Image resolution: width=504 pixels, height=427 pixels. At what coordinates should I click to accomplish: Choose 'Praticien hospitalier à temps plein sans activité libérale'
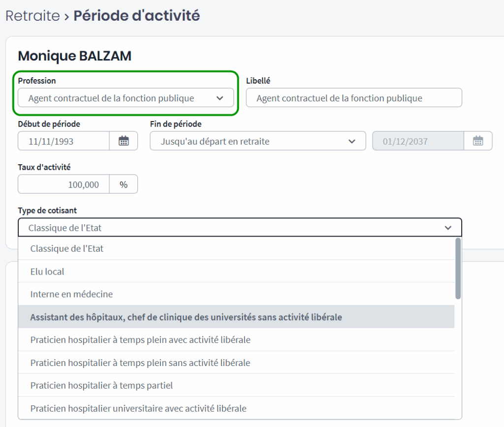point(140,363)
